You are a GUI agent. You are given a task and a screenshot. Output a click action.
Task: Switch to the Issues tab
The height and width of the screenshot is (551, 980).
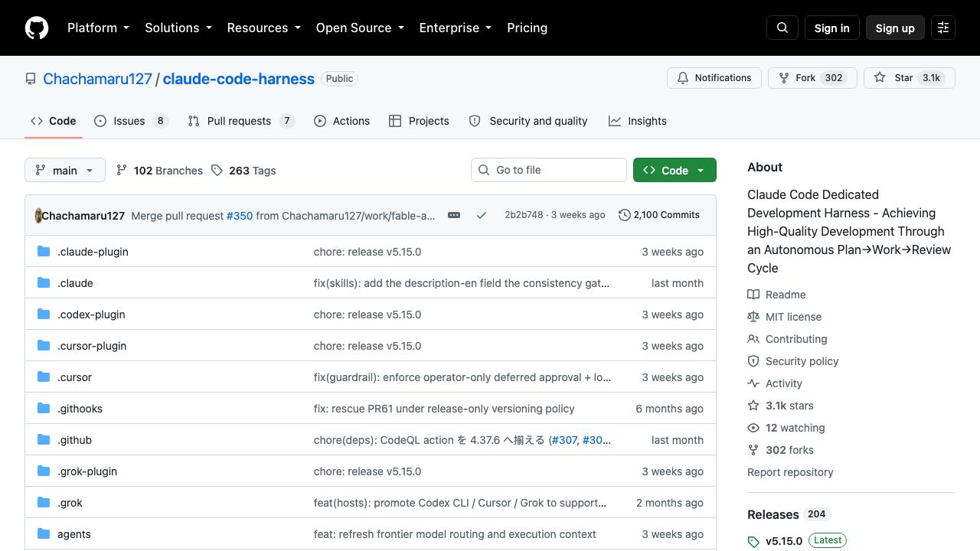pyautogui.click(x=131, y=121)
